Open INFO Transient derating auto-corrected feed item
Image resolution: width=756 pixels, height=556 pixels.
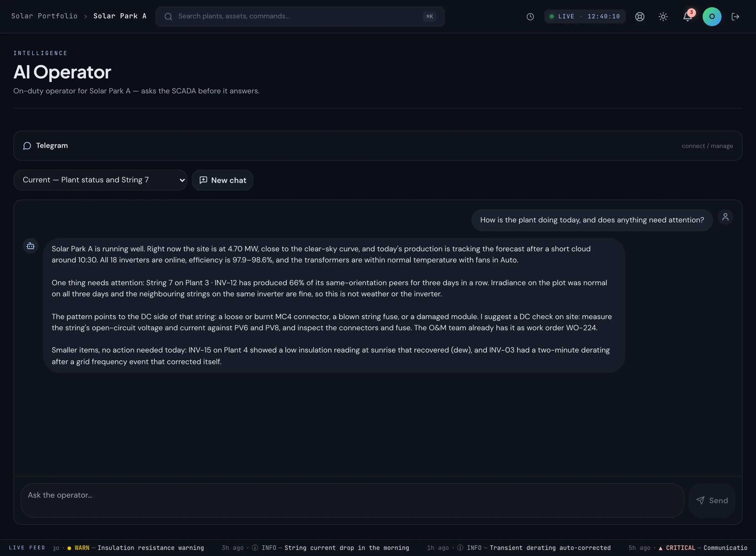pyautogui.click(x=518, y=548)
